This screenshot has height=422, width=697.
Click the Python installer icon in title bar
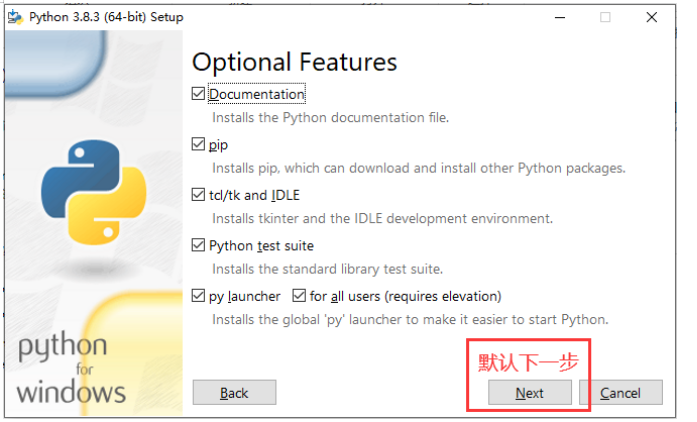point(15,18)
